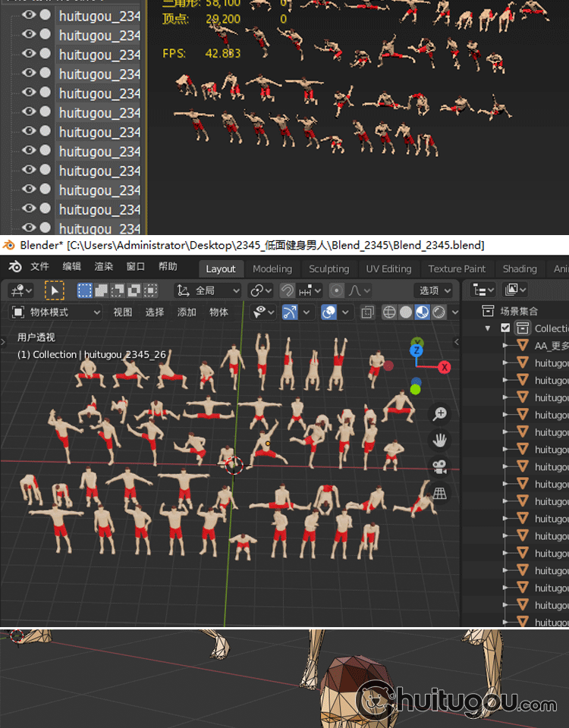
Task: Open the overlay settings dropdown arrow
Action: click(x=345, y=312)
